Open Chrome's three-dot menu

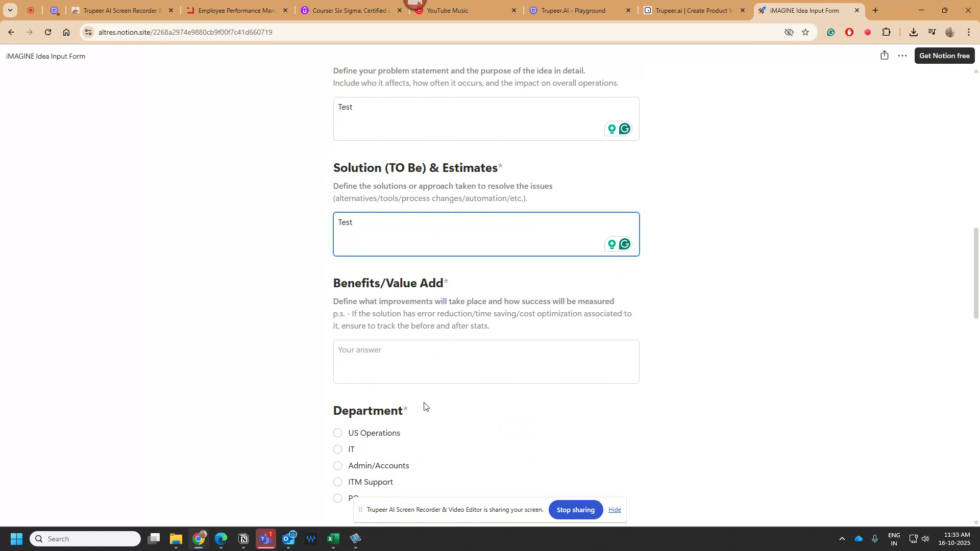(969, 32)
